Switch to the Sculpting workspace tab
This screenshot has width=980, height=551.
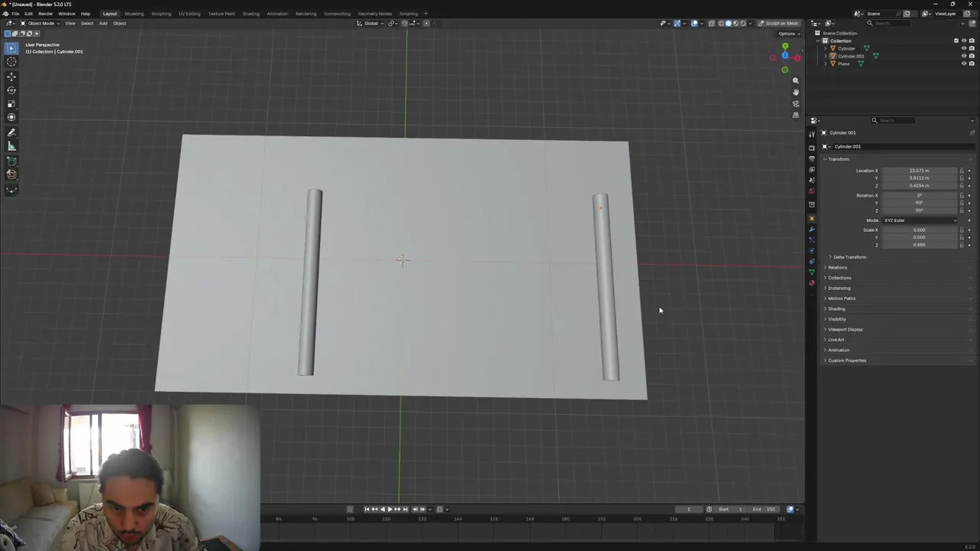[161, 14]
